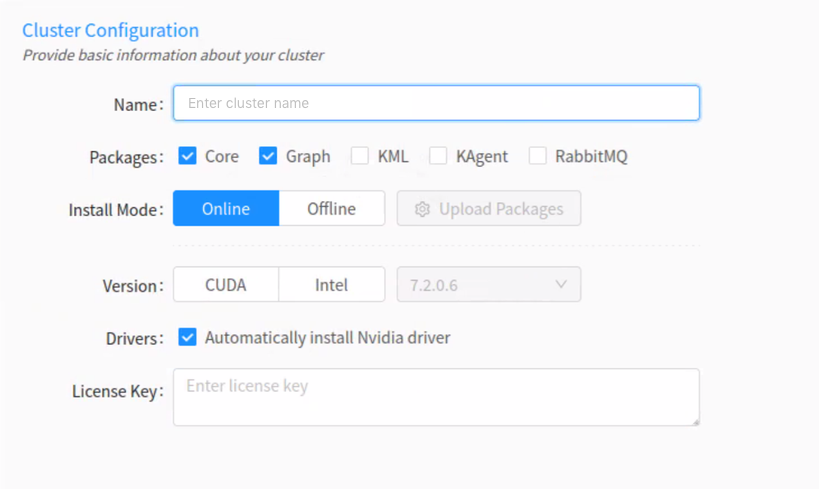Switch install mode to Offline
The height and width of the screenshot is (489, 819).
[332, 208]
